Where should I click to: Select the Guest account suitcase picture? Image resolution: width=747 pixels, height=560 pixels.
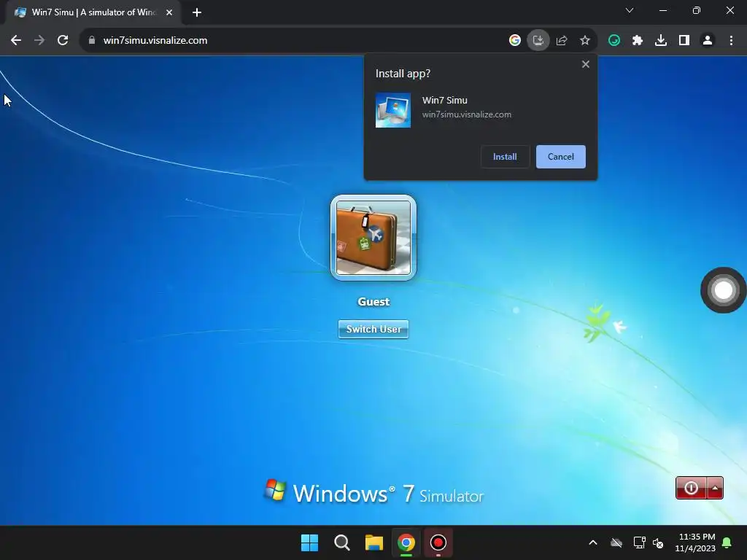coord(373,238)
